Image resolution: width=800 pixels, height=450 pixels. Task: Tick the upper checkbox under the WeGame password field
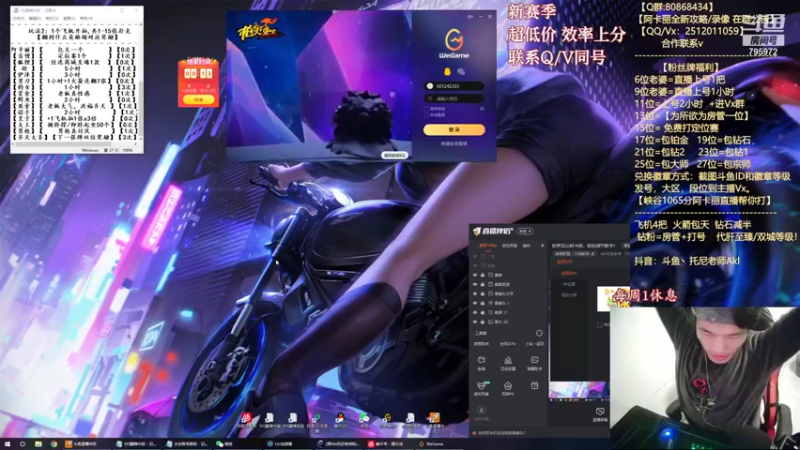pos(427,109)
